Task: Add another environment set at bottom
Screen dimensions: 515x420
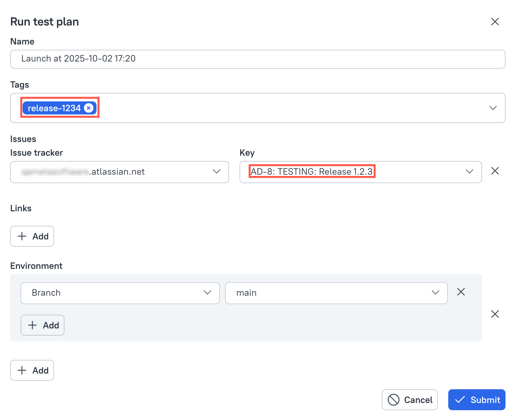Action: pyautogui.click(x=32, y=370)
